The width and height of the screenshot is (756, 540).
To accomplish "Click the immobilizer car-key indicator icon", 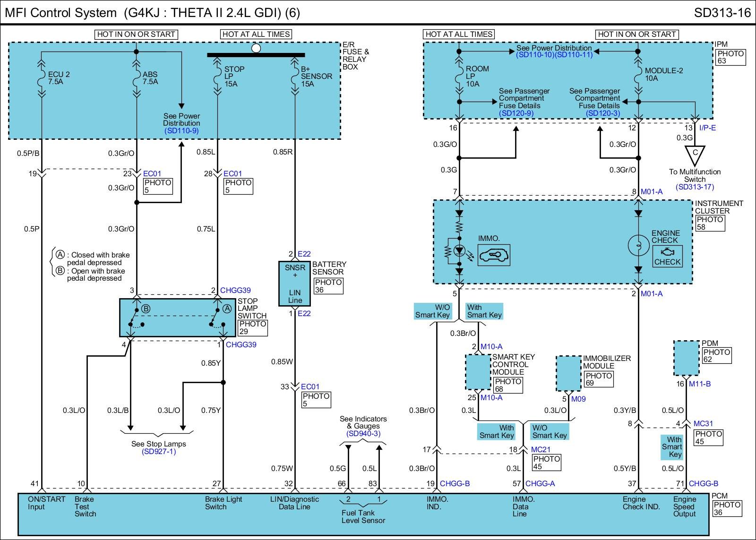I will coord(494,256).
